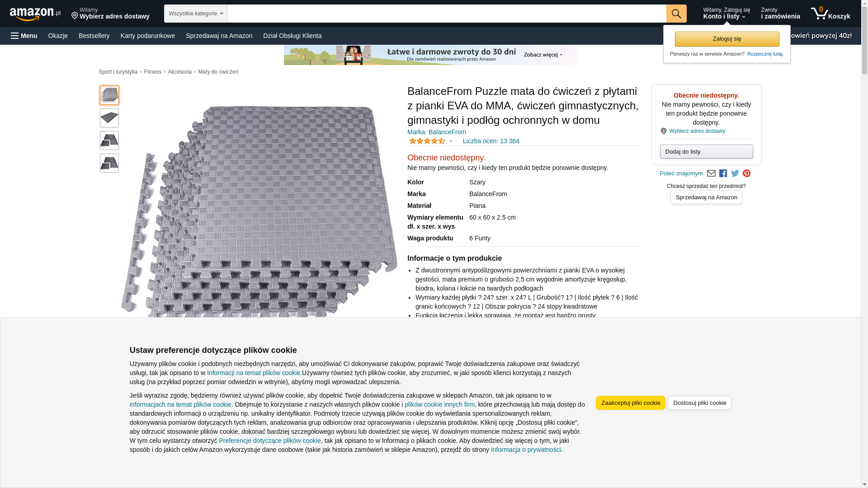868x488 pixels.
Task: Click the magnifying glass search button
Action: [676, 14]
